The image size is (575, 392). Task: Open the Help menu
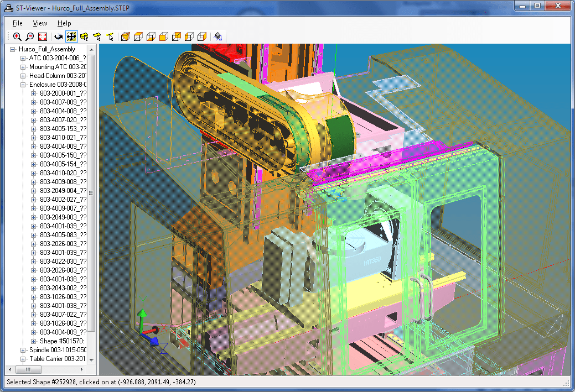64,23
